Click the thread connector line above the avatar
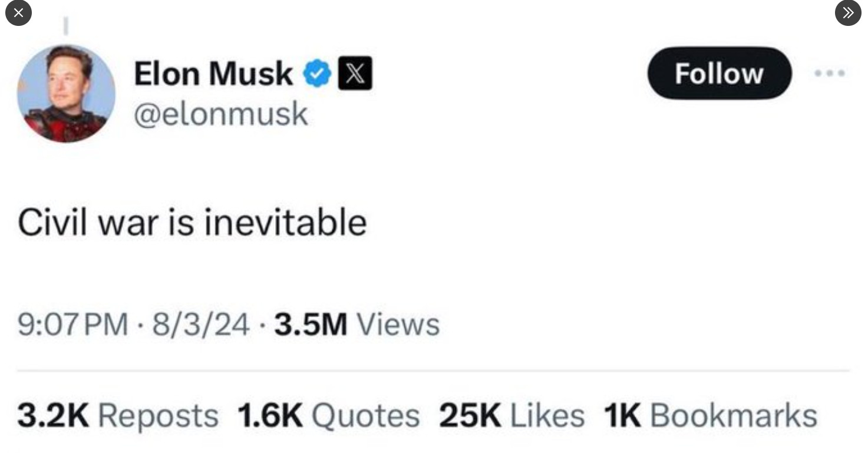The width and height of the screenshot is (868, 453). tap(66, 25)
